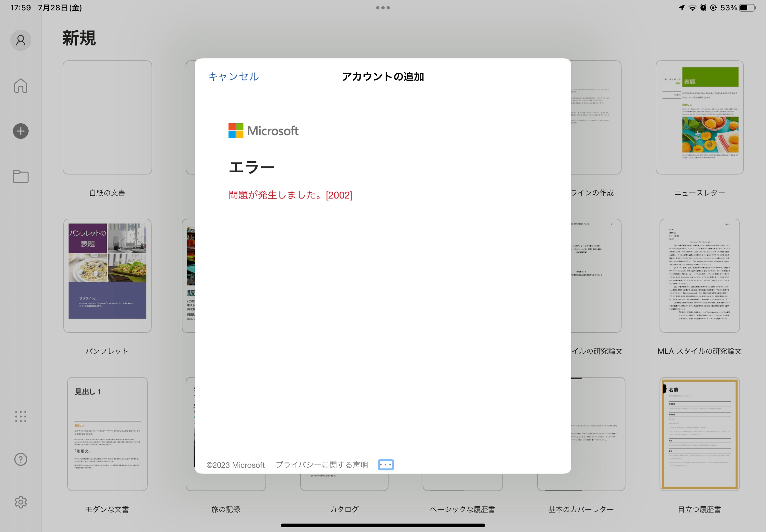
Task: Click the Microsoft logo in the dialog
Action: click(x=263, y=131)
